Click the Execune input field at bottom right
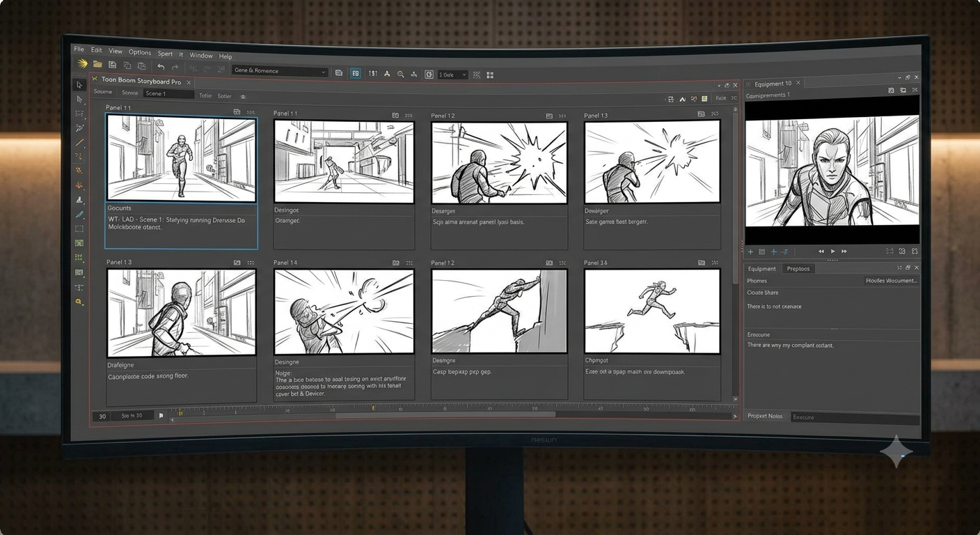 (855, 417)
